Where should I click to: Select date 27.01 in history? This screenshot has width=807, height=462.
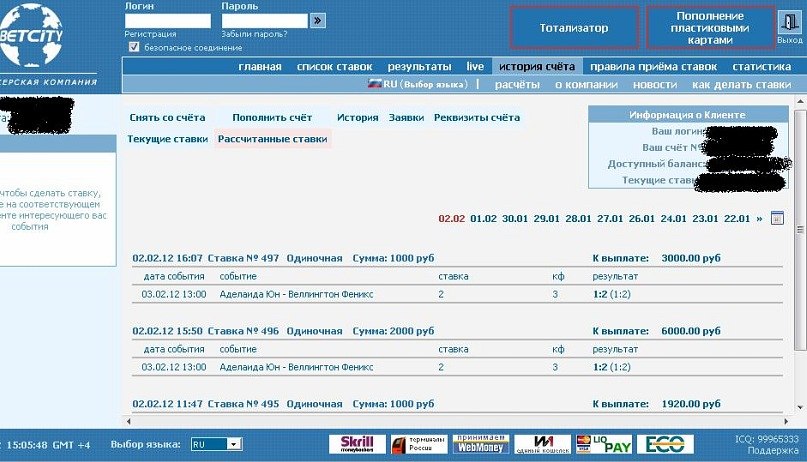click(x=610, y=219)
